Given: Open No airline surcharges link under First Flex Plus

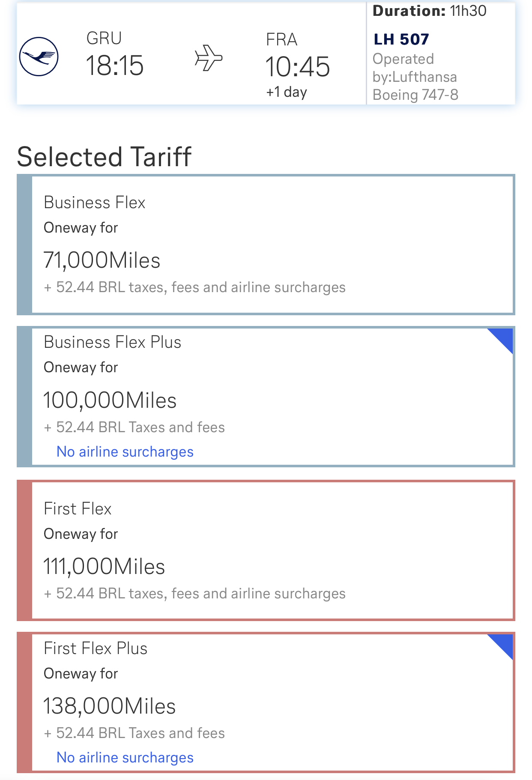Looking at the screenshot, I should (125, 758).
